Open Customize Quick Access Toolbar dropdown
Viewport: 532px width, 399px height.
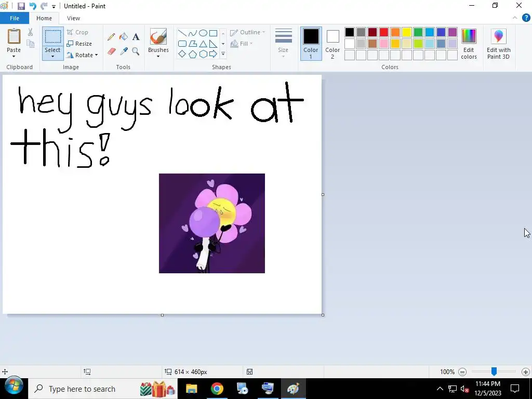point(54,6)
